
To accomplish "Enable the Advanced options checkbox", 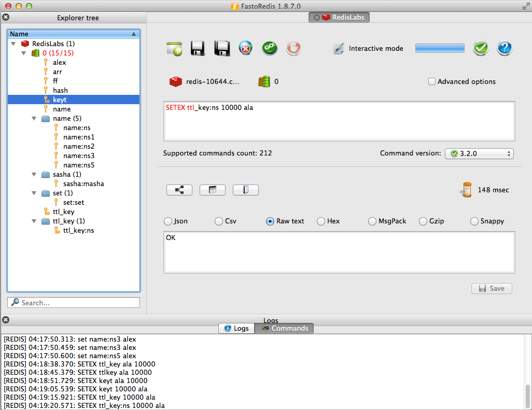I will [x=431, y=81].
